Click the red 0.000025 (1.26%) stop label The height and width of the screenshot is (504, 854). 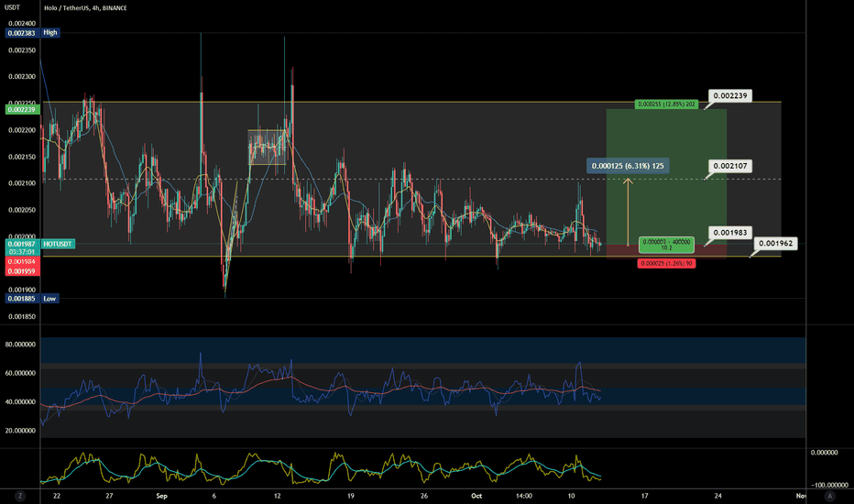(667, 264)
